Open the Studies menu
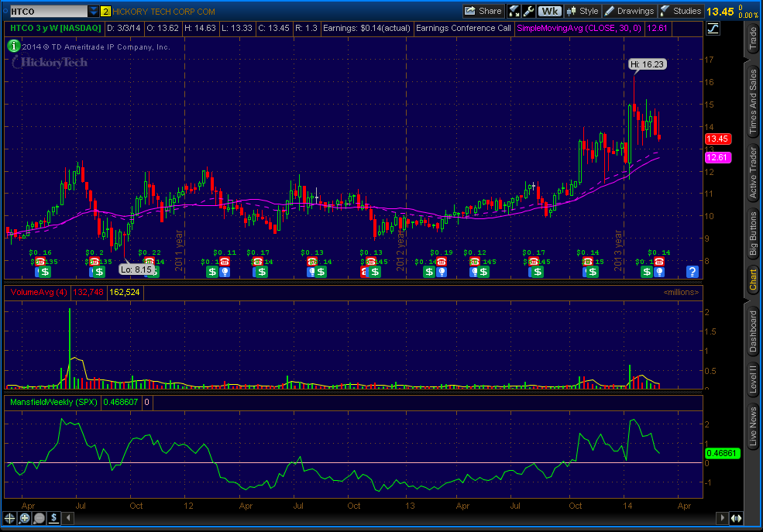The height and width of the screenshot is (532, 763). pyautogui.click(x=680, y=11)
